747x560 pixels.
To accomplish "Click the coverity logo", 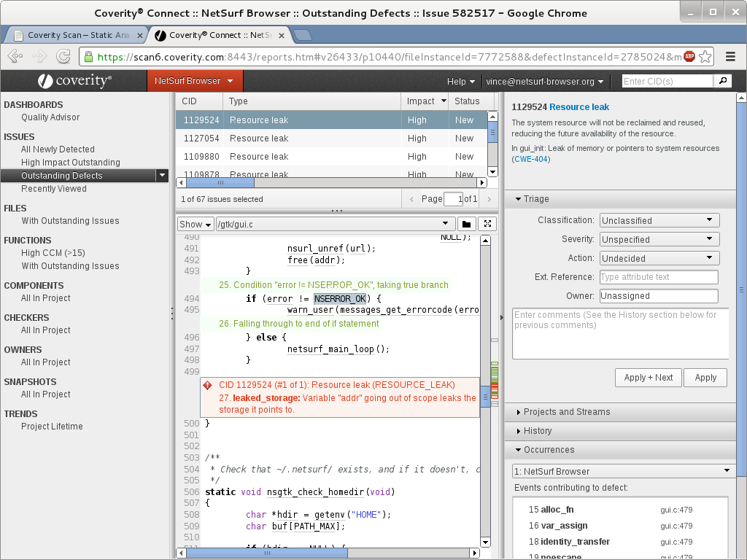I will tap(75, 81).
